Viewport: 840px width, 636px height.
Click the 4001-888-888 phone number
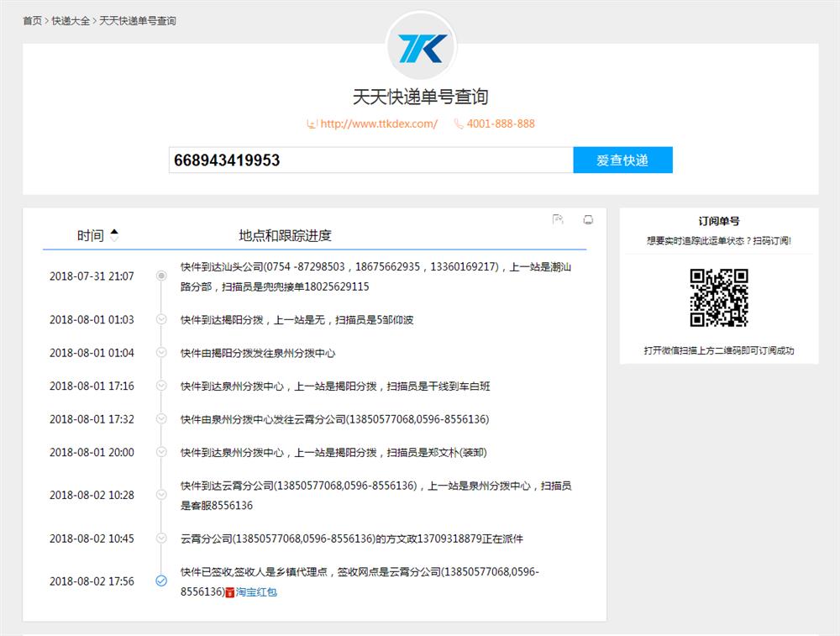[501, 124]
